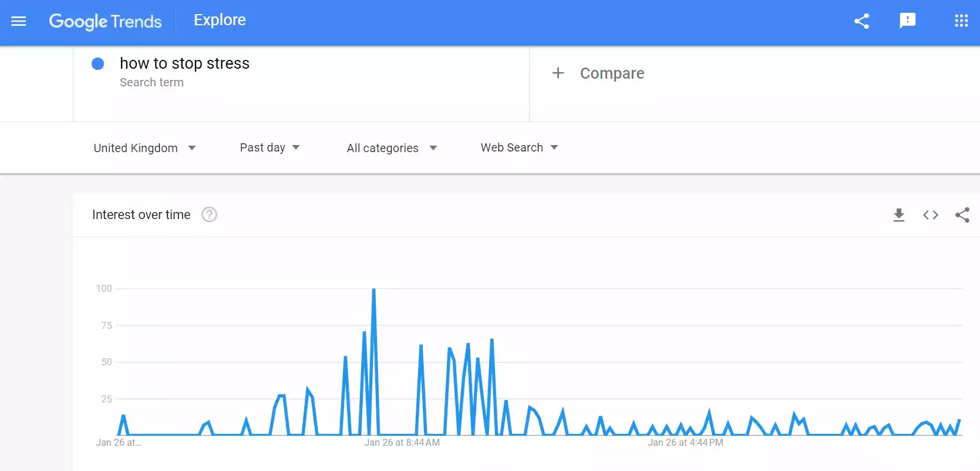This screenshot has width=980, height=471.
Task: Click the plus icon beside Compare
Action: tap(558, 73)
